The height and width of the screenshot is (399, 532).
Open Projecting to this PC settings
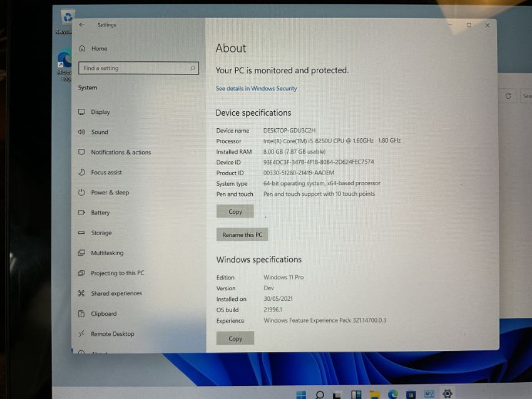[118, 273]
